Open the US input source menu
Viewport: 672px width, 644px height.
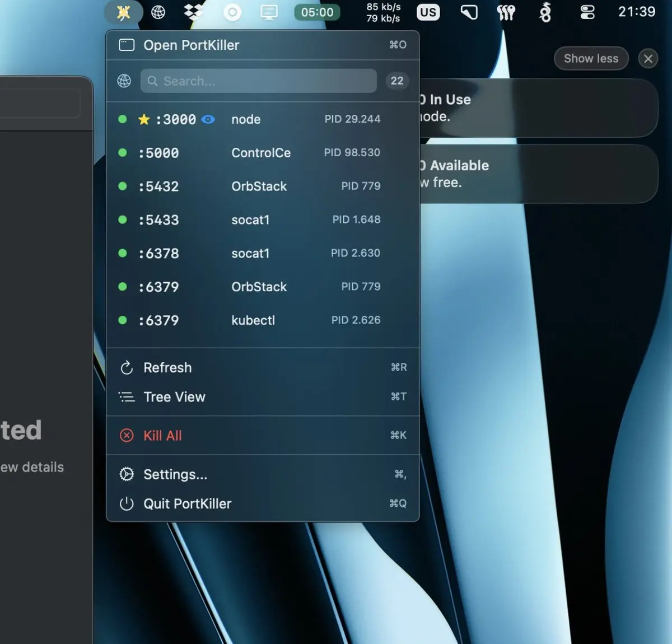point(428,12)
